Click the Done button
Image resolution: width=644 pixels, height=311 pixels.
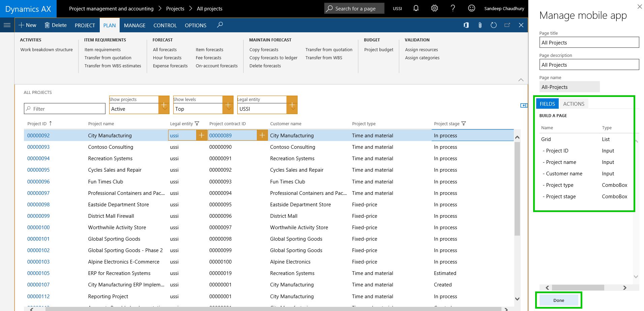point(558,300)
